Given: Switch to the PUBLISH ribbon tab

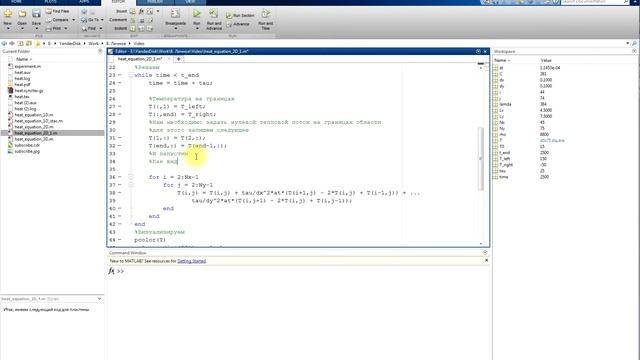Looking at the screenshot, I should (x=155, y=2).
